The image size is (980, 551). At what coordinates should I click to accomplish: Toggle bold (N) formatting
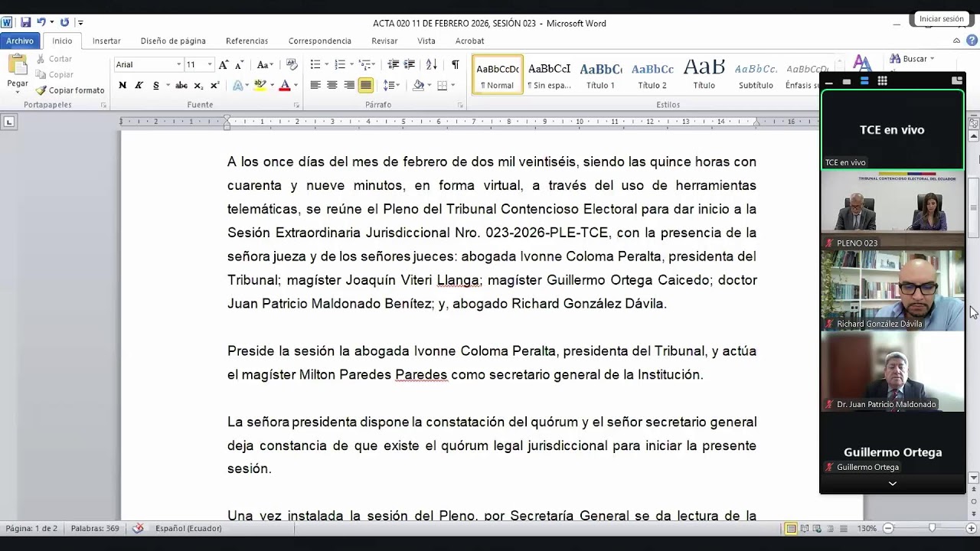pyautogui.click(x=122, y=86)
